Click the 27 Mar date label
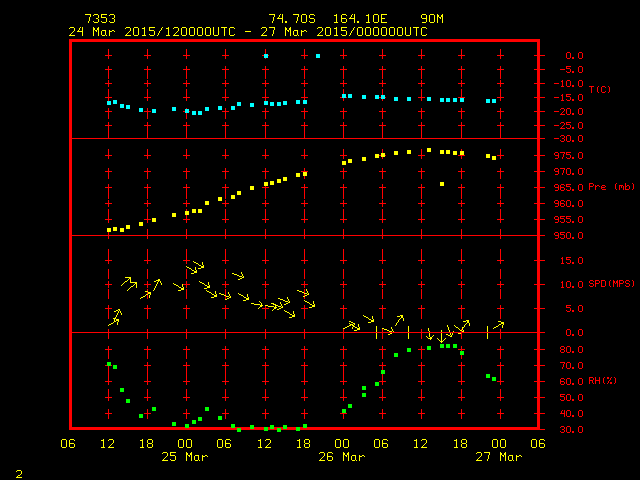The image size is (640, 480). point(499,457)
